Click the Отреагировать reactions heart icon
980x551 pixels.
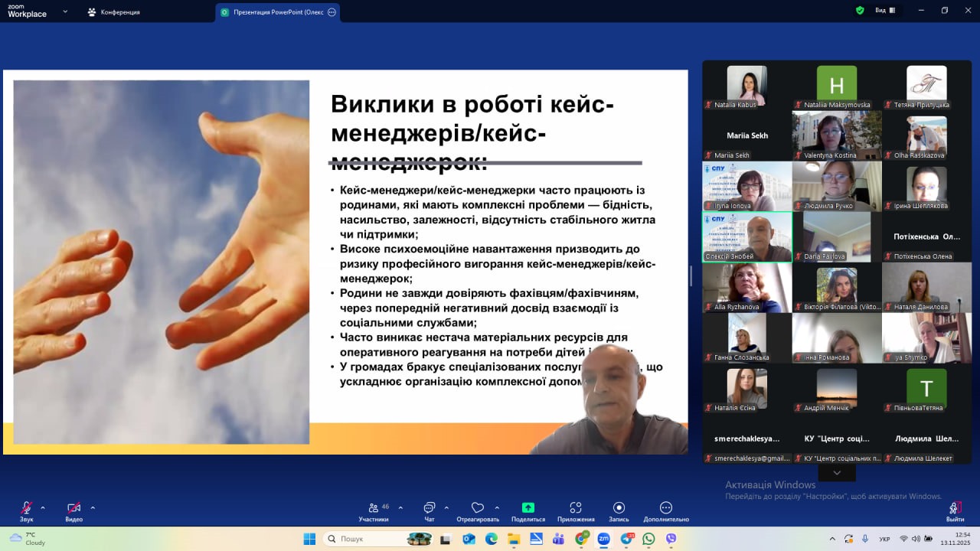(478, 508)
